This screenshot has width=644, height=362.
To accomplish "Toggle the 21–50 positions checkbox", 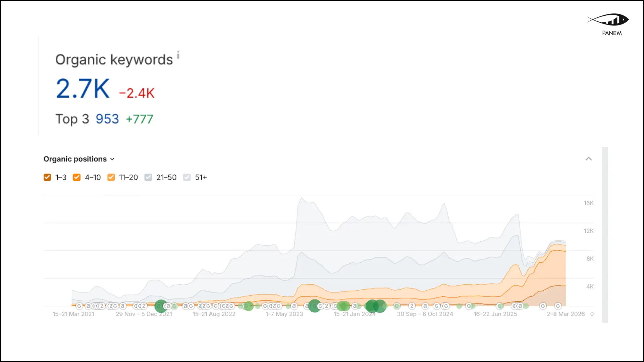I will point(148,177).
